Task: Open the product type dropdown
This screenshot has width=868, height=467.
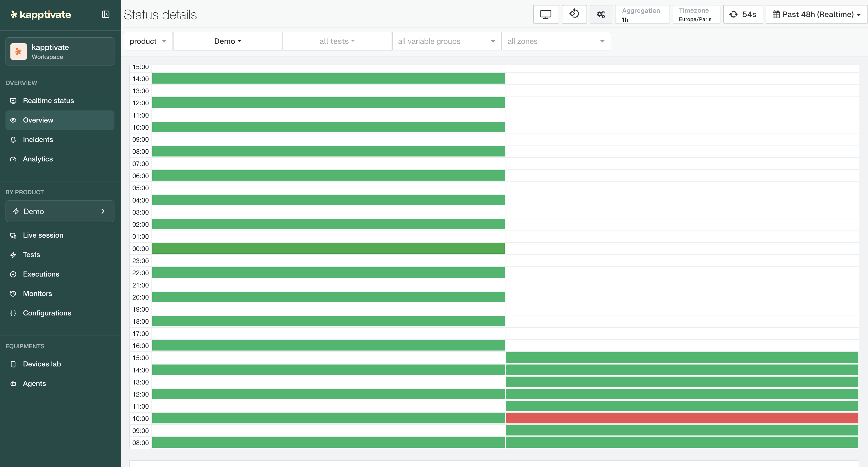Action: [148, 41]
